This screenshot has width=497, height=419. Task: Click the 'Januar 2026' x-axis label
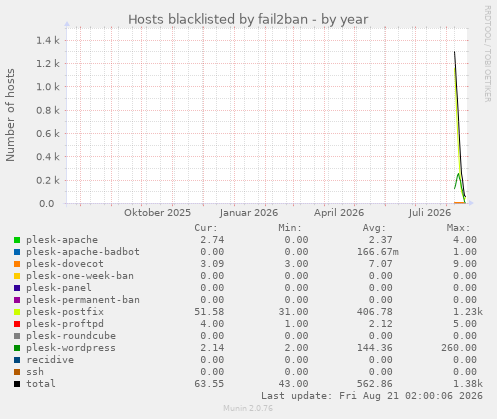pyautogui.click(x=249, y=213)
